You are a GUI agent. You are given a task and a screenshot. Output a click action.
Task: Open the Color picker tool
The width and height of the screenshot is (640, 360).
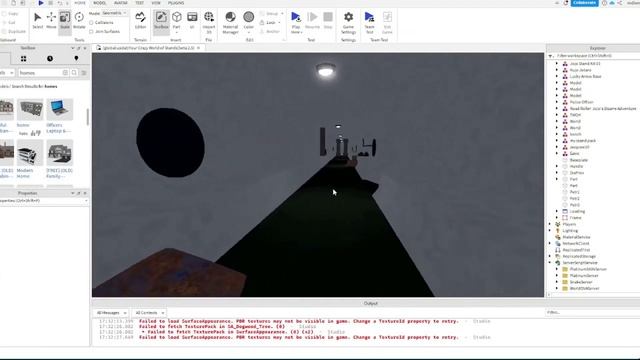pos(249,21)
